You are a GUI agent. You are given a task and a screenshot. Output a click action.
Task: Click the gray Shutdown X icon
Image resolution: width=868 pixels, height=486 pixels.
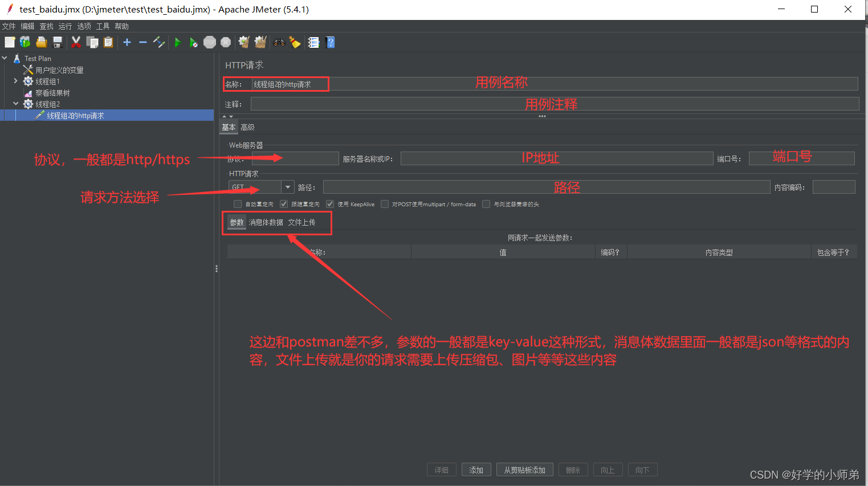pyautogui.click(x=226, y=42)
